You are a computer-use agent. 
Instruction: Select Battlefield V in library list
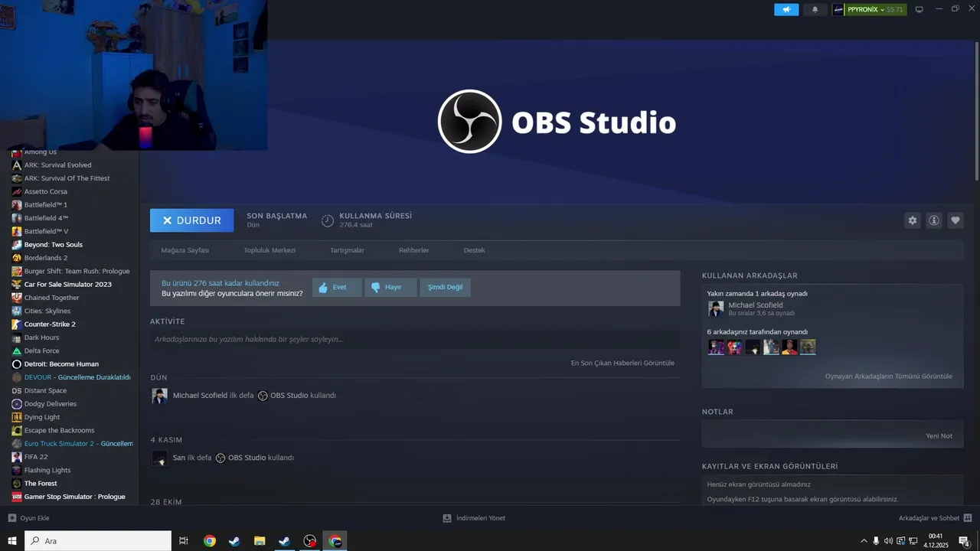point(46,231)
